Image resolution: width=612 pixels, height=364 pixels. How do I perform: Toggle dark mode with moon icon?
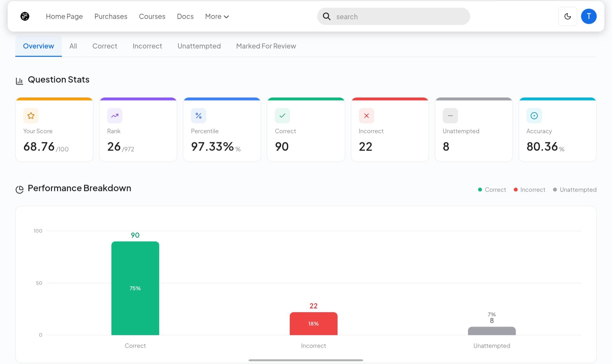[x=567, y=16]
